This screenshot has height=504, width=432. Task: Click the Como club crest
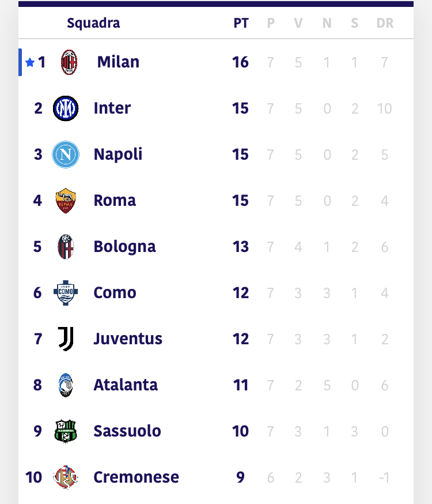point(66,293)
